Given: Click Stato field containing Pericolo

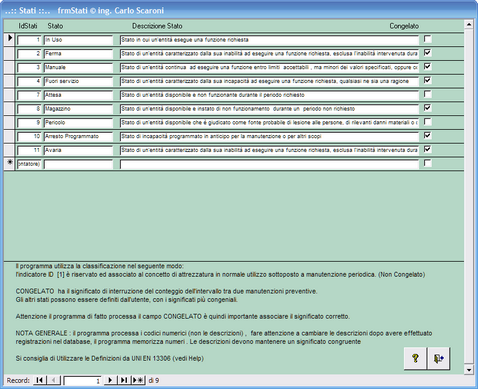Looking at the screenshot, I should click(78, 123).
